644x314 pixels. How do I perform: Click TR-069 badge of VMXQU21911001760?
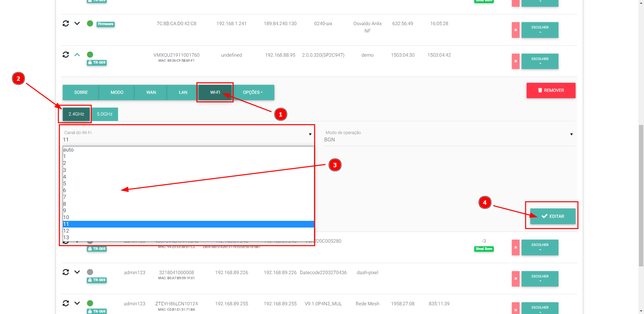(x=97, y=63)
